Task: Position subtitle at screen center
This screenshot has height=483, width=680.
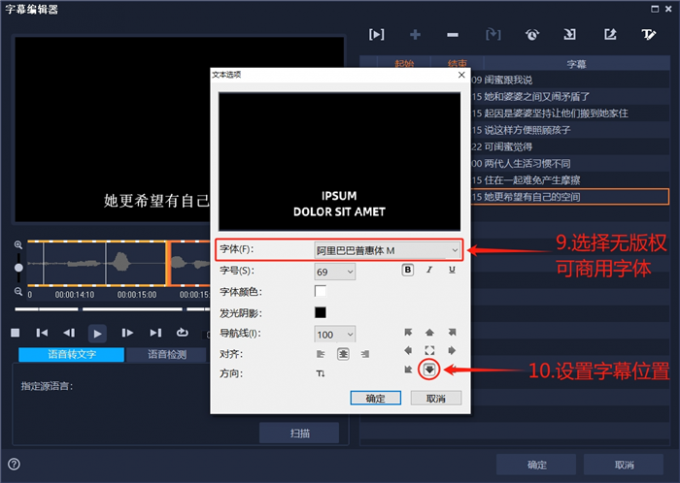Action: [429, 350]
